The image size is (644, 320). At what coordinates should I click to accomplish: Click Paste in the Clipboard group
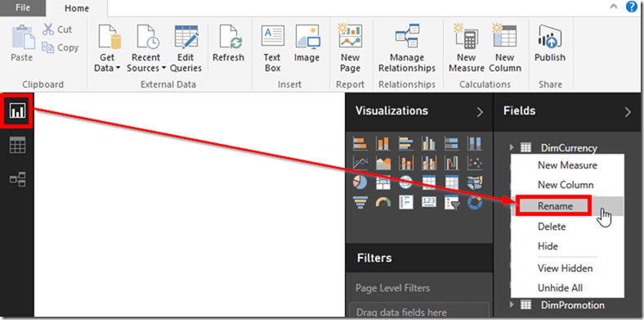tap(22, 43)
